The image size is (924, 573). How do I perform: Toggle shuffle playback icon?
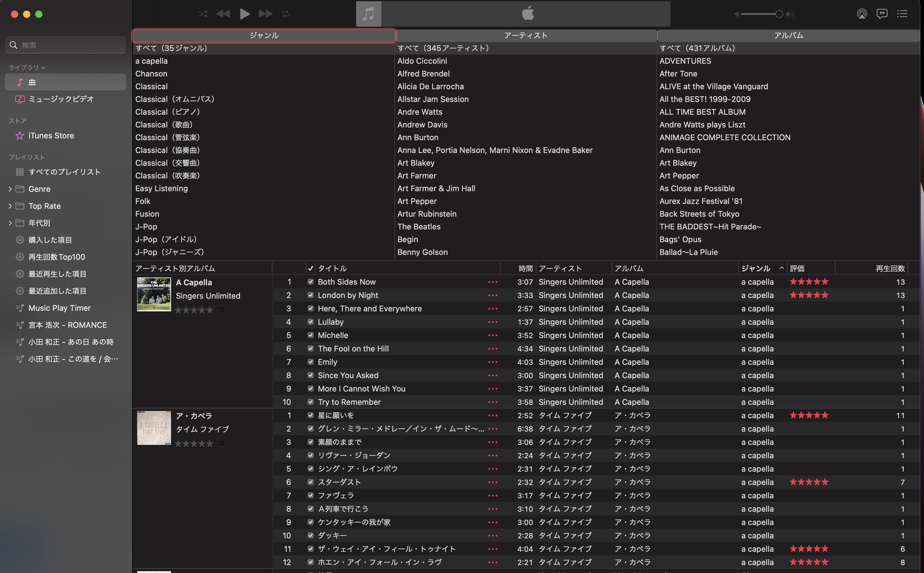pyautogui.click(x=203, y=14)
